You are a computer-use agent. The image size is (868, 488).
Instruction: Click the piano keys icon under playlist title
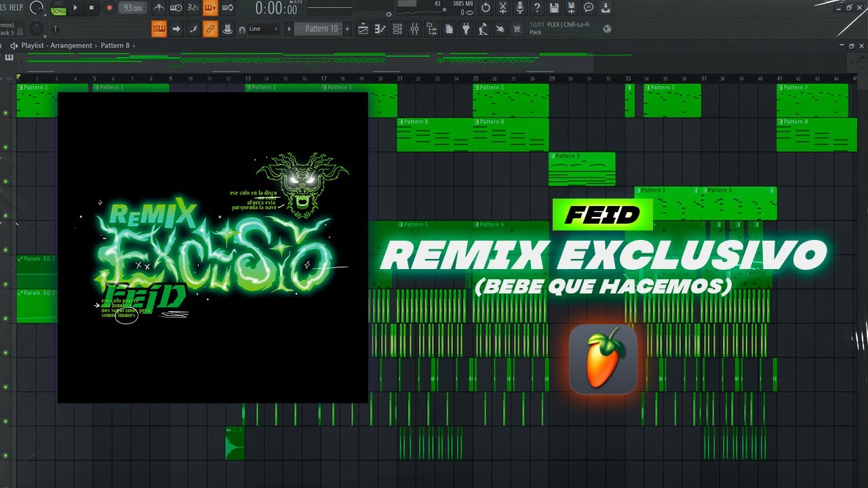[x=9, y=58]
